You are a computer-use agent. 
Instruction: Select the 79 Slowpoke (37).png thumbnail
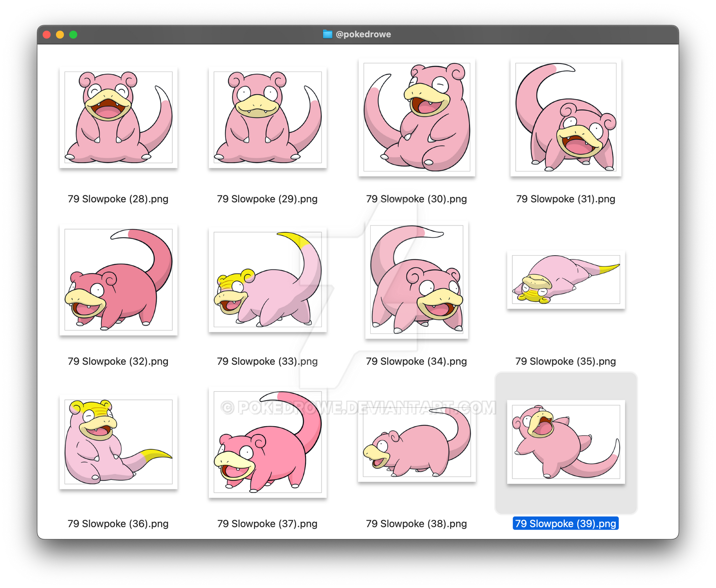268,442
